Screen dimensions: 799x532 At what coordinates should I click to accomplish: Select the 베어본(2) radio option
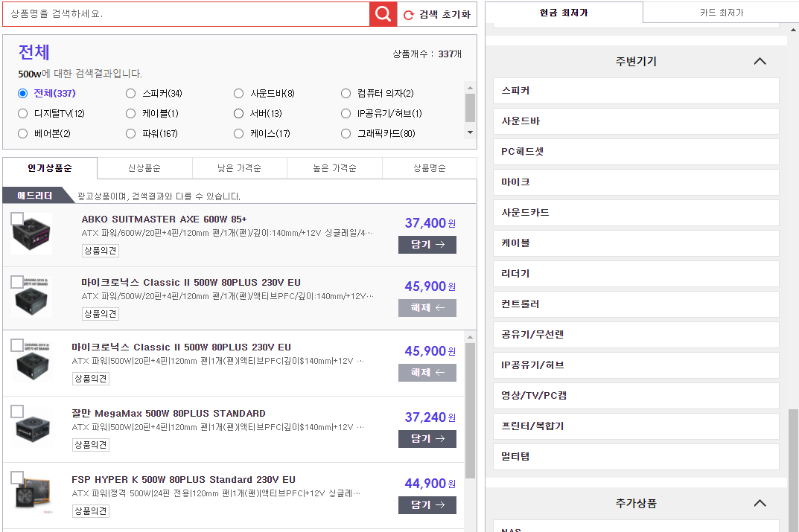pos(22,133)
